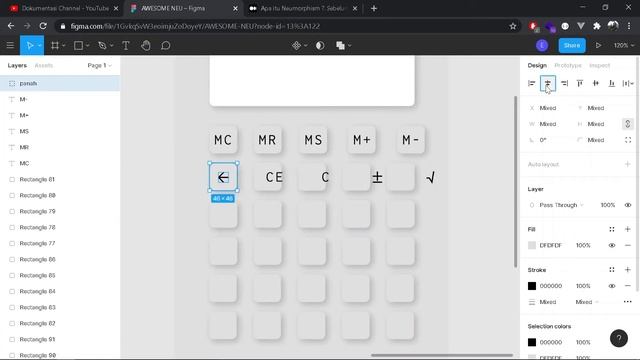
Task: Add a new fill with plus
Action: click(628, 229)
